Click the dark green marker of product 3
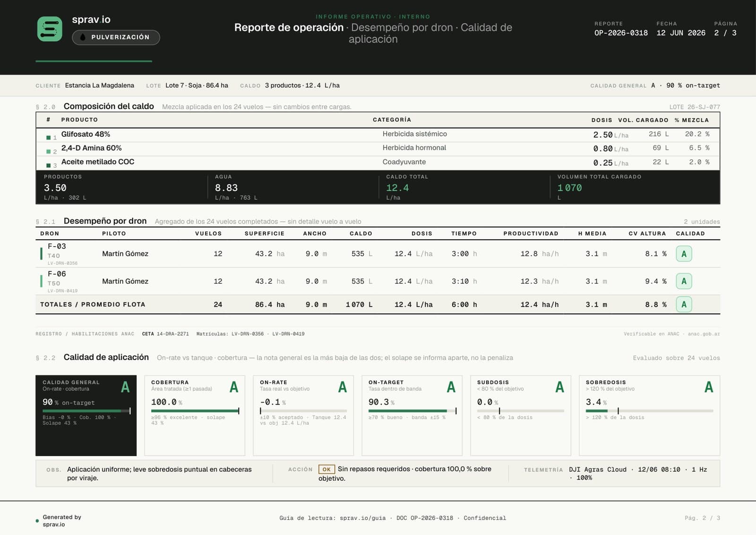 tap(48, 165)
